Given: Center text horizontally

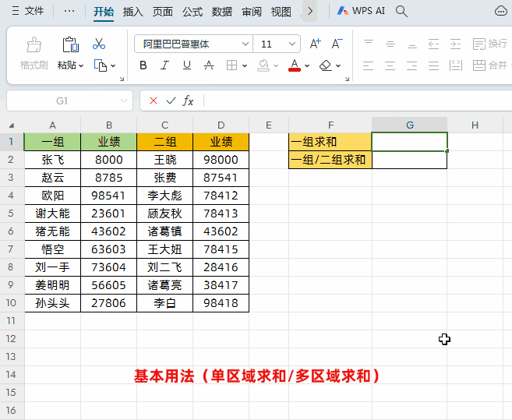Looking at the screenshot, I should 390,65.
